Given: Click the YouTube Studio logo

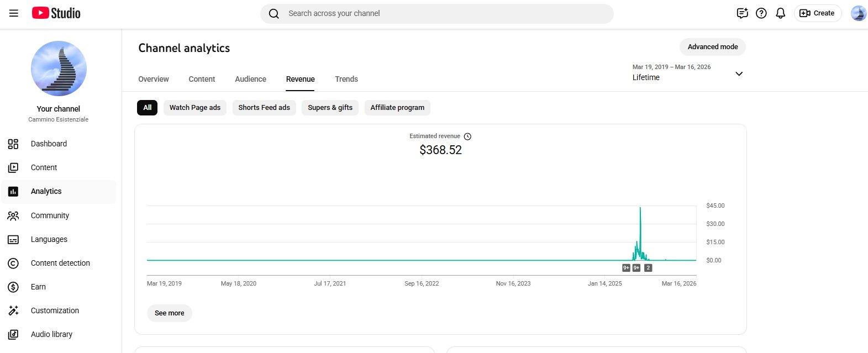Looking at the screenshot, I should [56, 13].
